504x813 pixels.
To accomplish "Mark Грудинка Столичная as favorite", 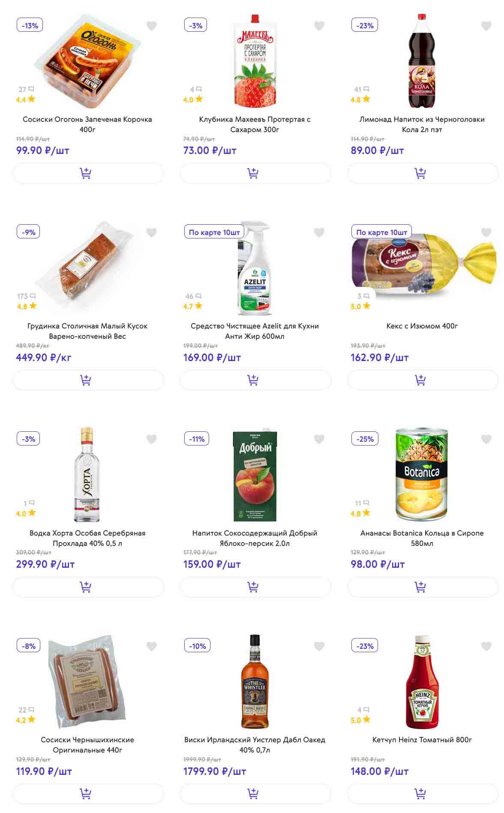I will (152, 233).
